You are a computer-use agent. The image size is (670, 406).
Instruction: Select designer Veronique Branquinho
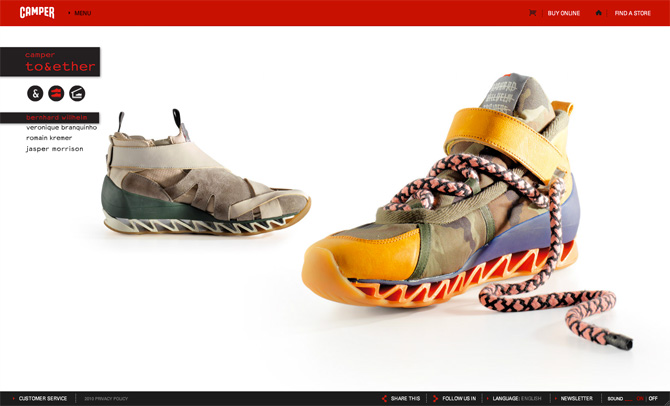click(x=62, y=128)
